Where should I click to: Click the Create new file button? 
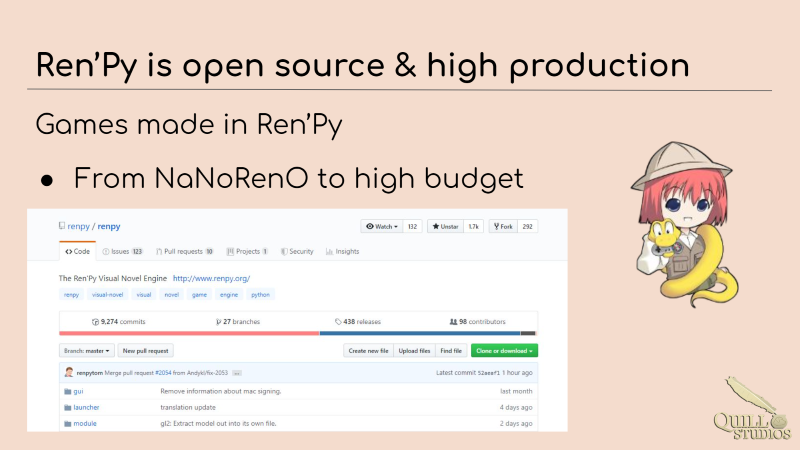click(368, 351)
